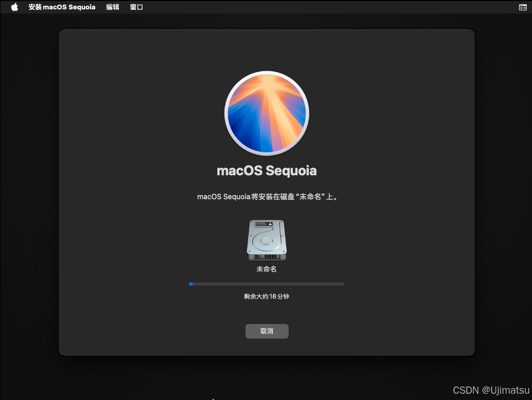Click the 剩余大约 18 分钟 text
532x400 pixels.
(x=267, y=296)
